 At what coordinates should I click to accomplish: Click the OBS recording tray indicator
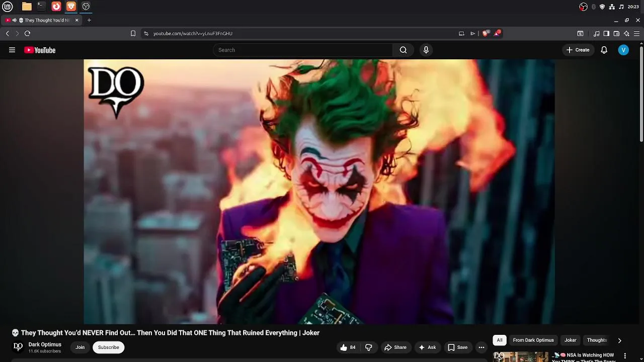(x=584, y=7)
